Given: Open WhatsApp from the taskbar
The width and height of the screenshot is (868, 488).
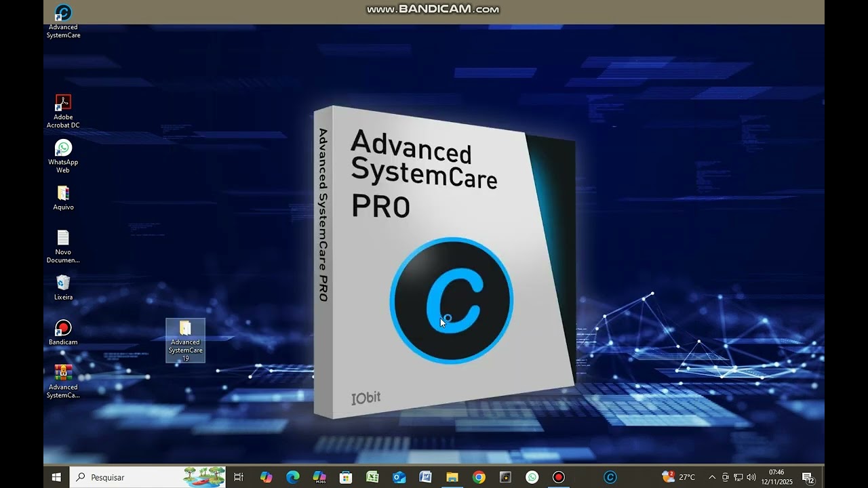Looking at the screenshot, I should (x=532, y=477).
